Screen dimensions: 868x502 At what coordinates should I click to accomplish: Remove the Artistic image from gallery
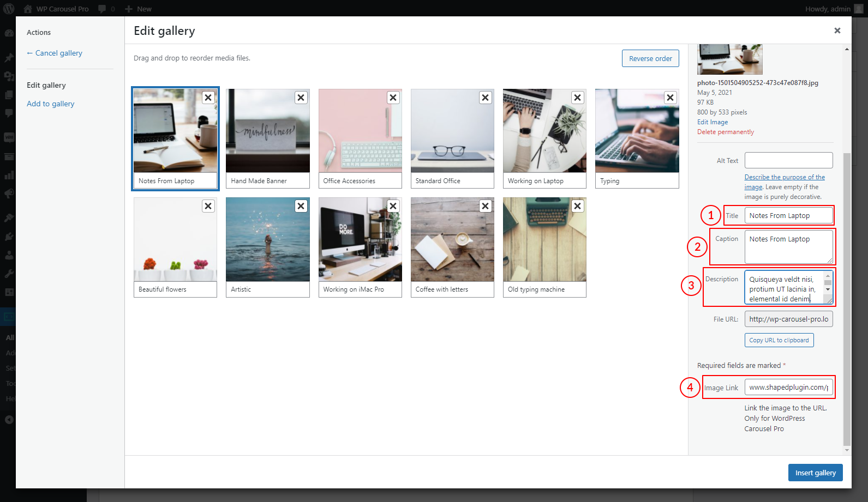coord(301,206)
